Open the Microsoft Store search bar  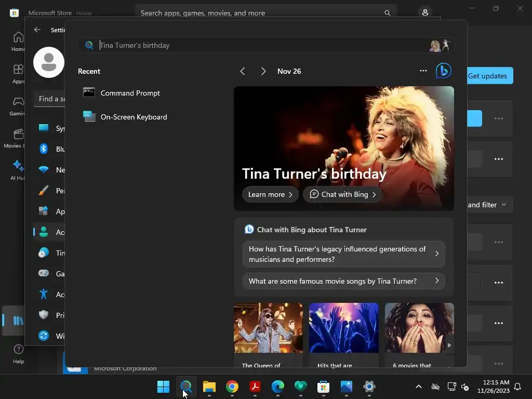click(265, 13)
